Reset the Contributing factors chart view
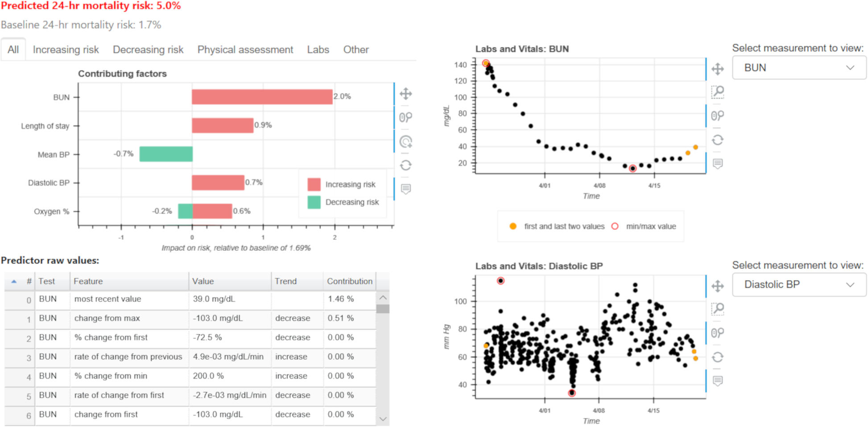 point(405,166)
